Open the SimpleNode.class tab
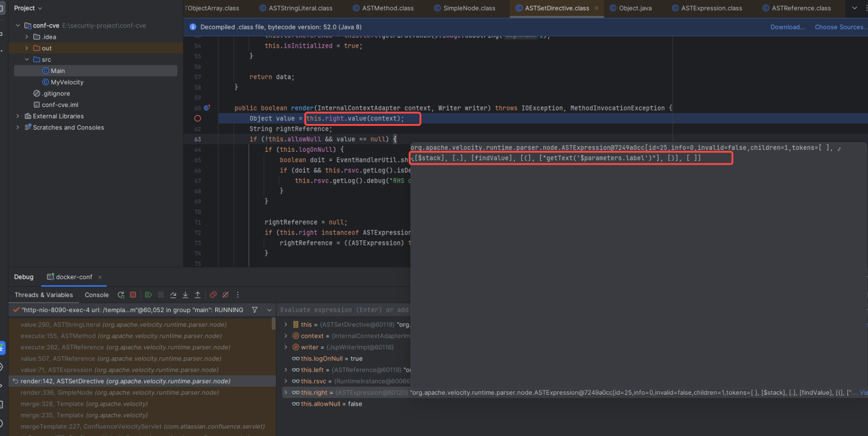 [465, 8]
